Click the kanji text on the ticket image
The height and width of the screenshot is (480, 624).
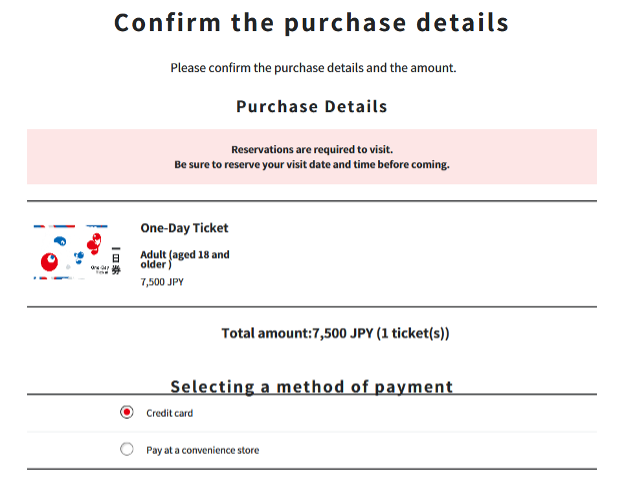(x=116, y=260)
